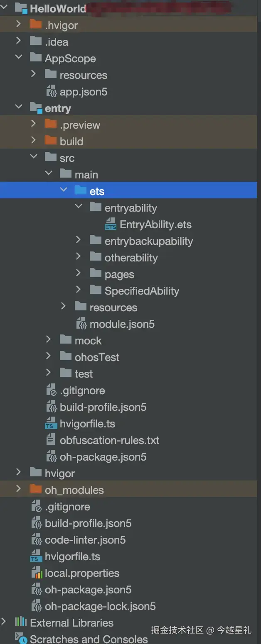Collapse the AppScope folder arrow
Image resolution: width=261 pixels, height=644 pixels.
(18, 58)
